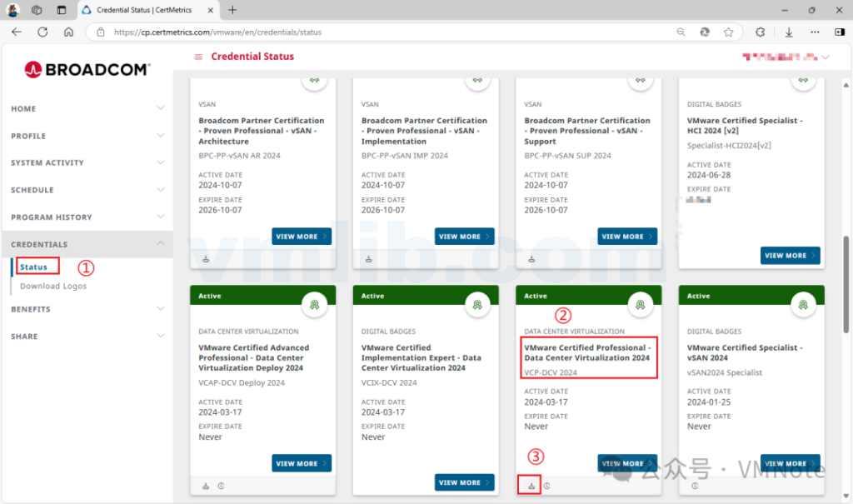Reload the page with refresh icon
The width and height of the screenshot is (853, 504).
click(42, 32)
